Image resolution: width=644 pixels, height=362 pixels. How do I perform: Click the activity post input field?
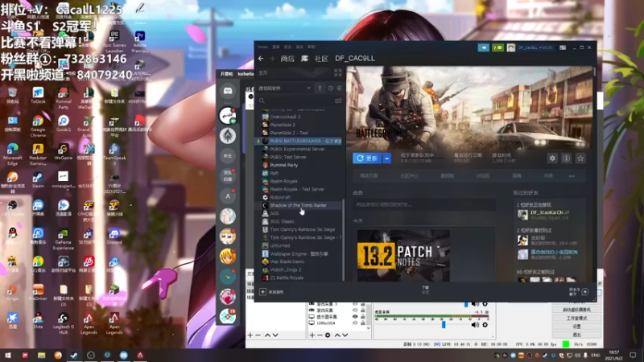pyautogui.click(x=424, y=204)
